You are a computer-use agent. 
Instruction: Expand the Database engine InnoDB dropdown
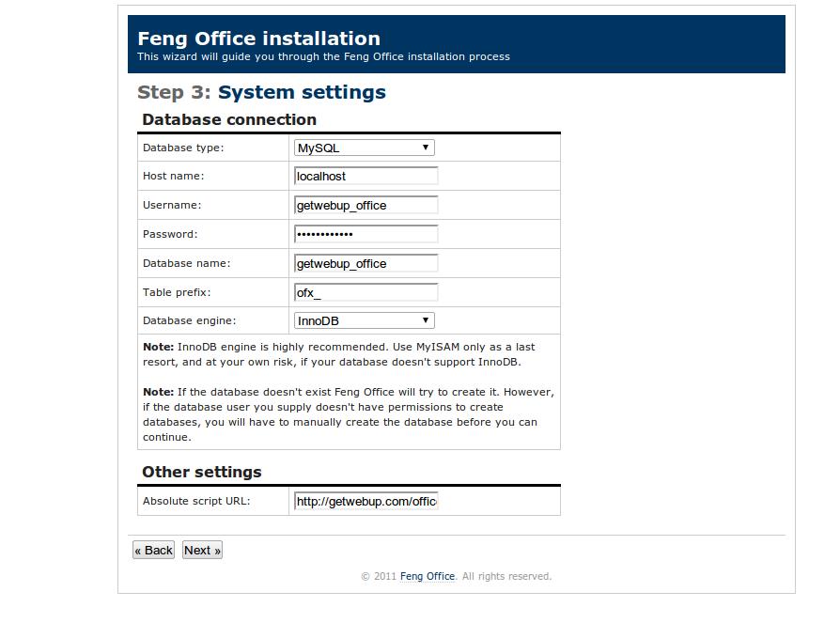(364, 320)
